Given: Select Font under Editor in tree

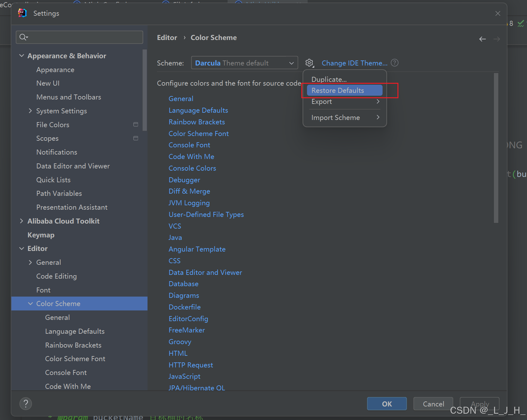Looking at the screenshot, I should (x=43, y=290).
